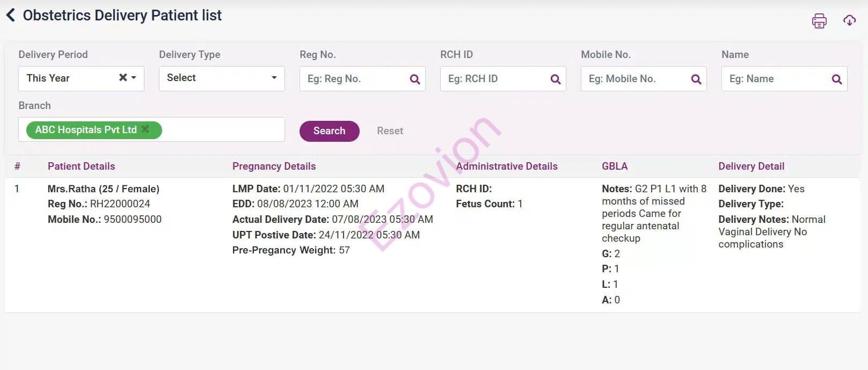Click the printer icon
This screenshot has width=868, height=370.
[x=819, y=21]
